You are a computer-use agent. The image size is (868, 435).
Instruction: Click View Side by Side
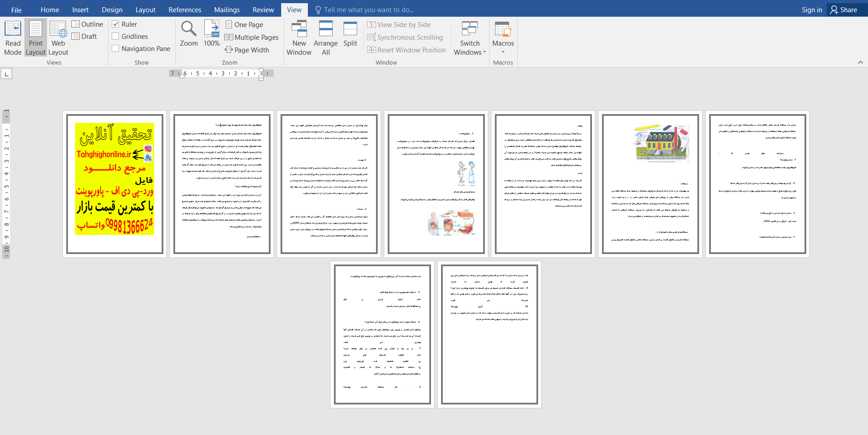[x=399, y=24]
